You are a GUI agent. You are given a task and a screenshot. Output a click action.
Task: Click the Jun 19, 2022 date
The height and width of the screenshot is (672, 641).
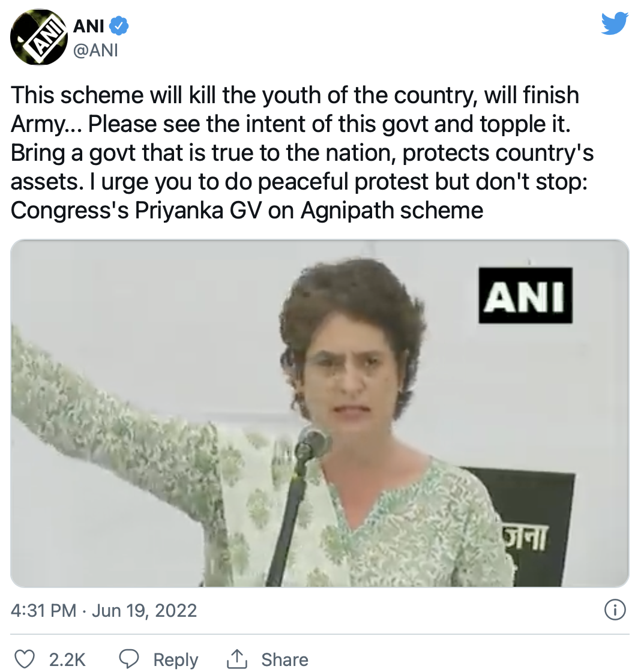tap(144, 610)
